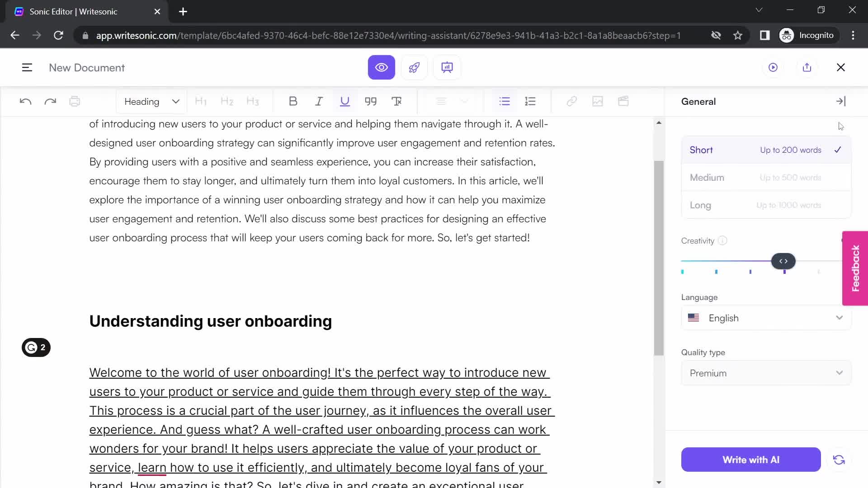Expand the Quality type dropdown

pos(765,373)
